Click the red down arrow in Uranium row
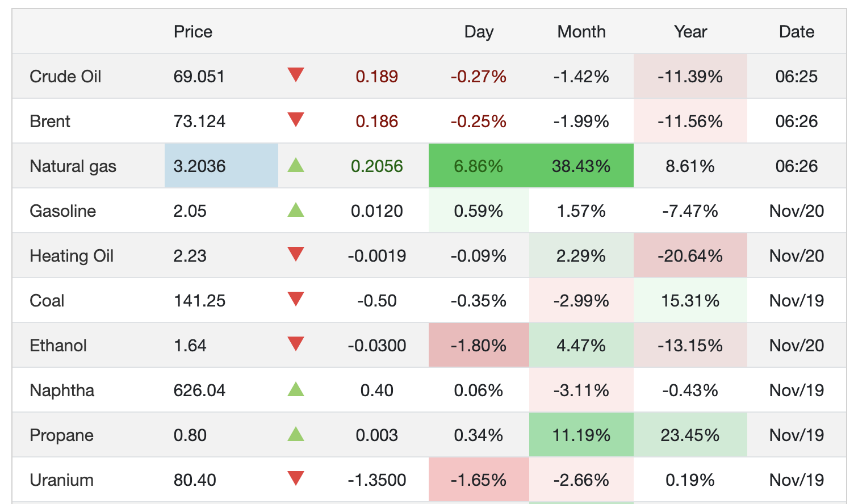This screenshot has height=504, width=854. tap(296, 478)
